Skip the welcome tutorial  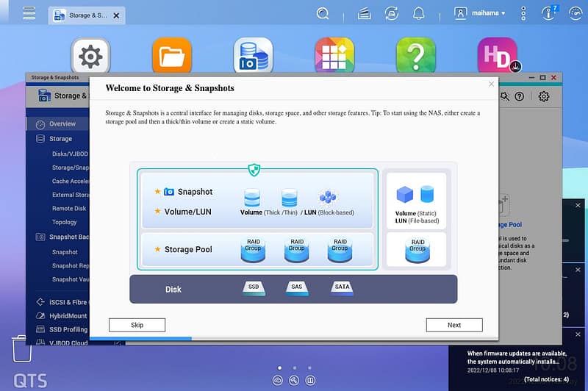137,325
